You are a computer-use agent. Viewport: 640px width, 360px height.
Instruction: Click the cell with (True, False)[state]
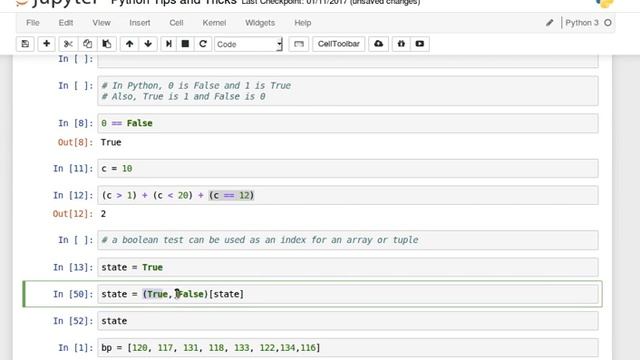point(348,294)
